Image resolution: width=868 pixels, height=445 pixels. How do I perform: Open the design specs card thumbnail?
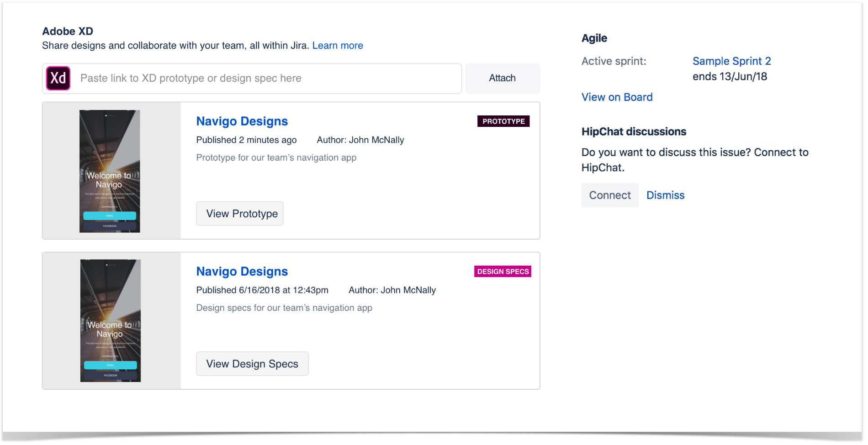pyautogui.click(x=111, y=321)
